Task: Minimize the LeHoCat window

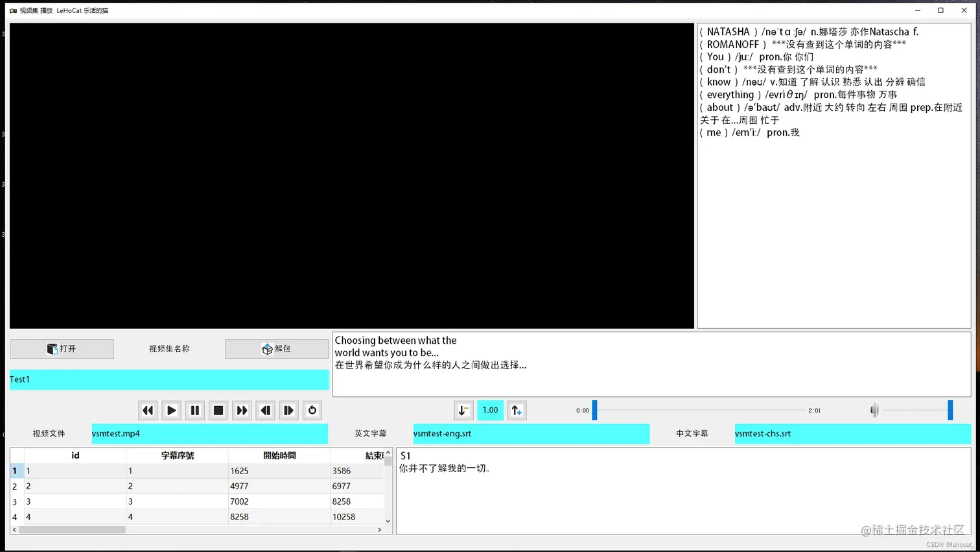Action: point(918,10)
